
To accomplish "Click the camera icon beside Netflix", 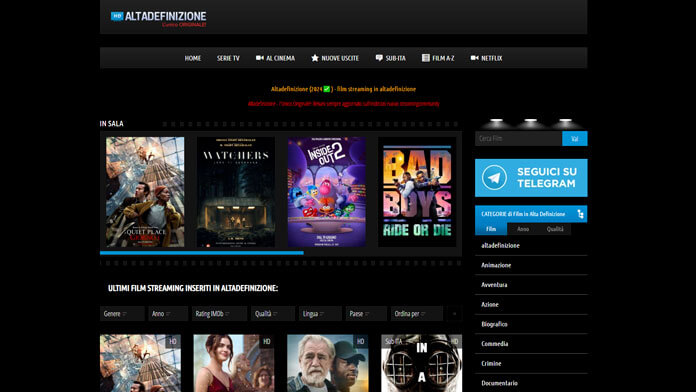I will click(475, 58).
